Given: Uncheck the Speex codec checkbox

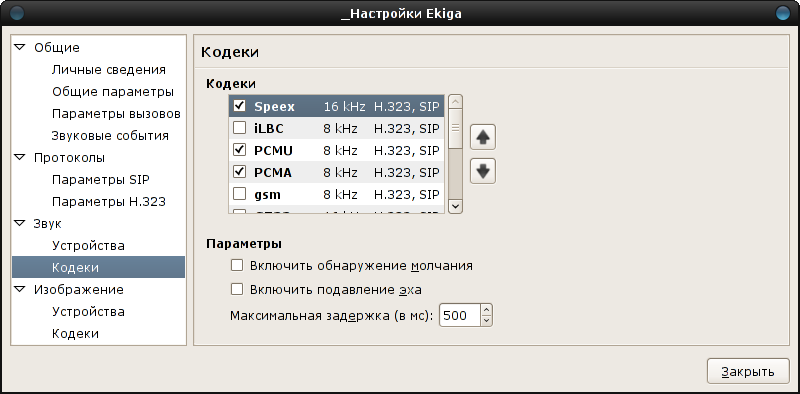Looking at the screenshot, I should tap(239, 106).
